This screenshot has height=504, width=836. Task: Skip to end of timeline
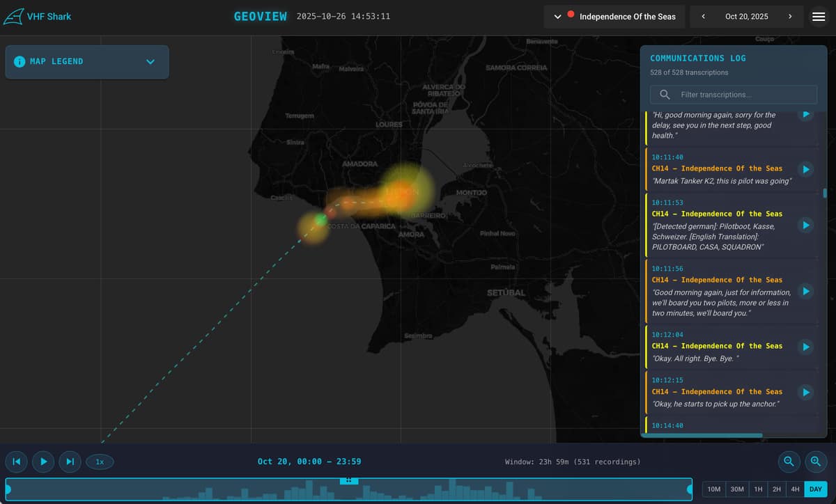[70, 461]
